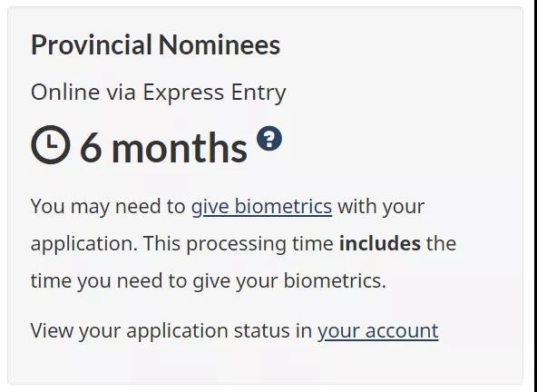Click the words Express Entry
The image size is (537, 392).
214,93
